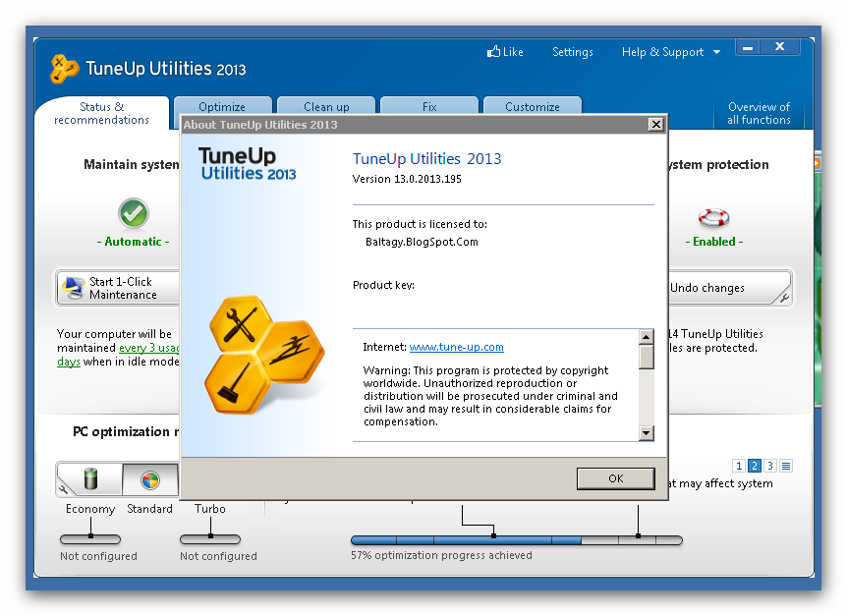Go to recommendations page 1
The width and height of the screenshot is (847, 616).
coord(739,466)
